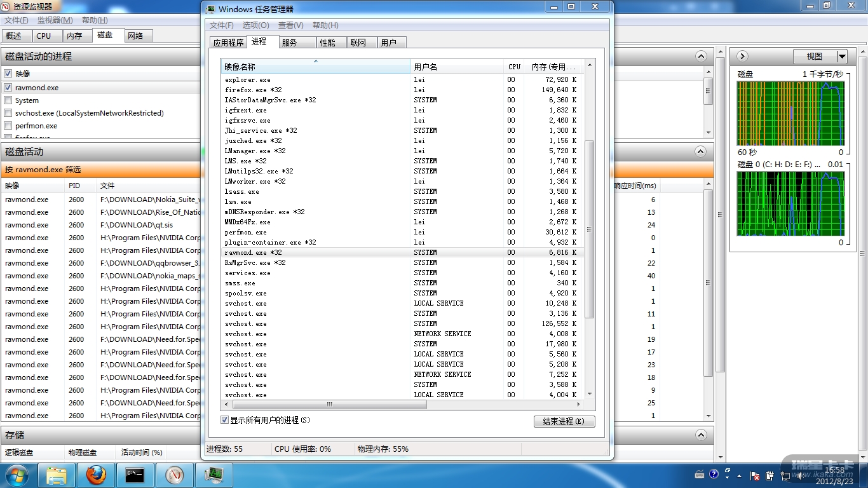Screen dimensions: 868x488
Task: Switch to the 网络 tab in Resource Monitor
Action: 137,36
